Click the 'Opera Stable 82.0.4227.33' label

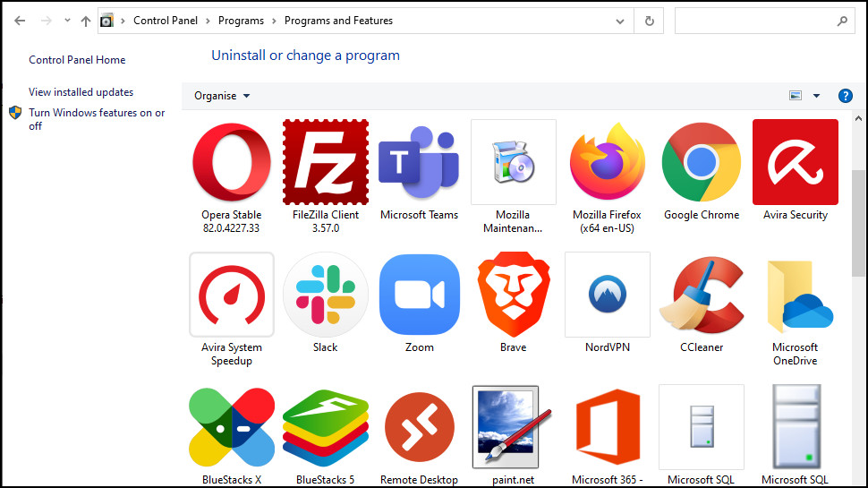(232, 221)
